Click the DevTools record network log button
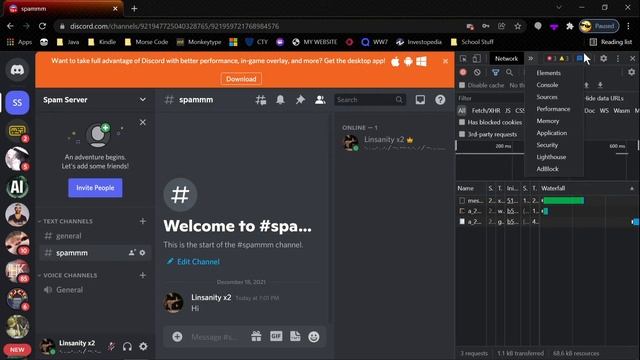Viewport: 640px width, 360px height. (x=463, y=72)
